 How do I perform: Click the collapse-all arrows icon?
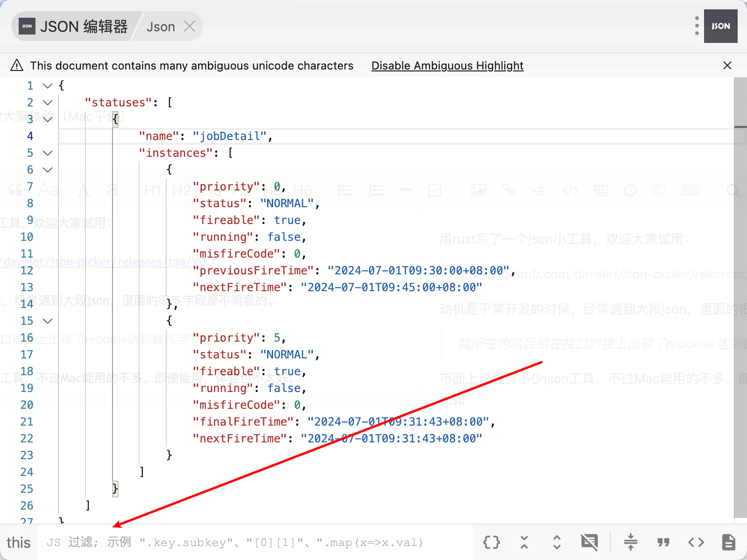524,542
